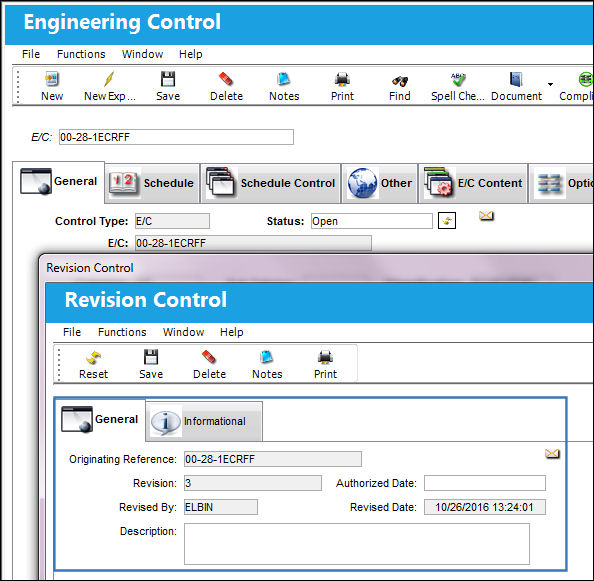Open Help menu in Engineering Control
The image size is (594, 581).
point(191,54)
